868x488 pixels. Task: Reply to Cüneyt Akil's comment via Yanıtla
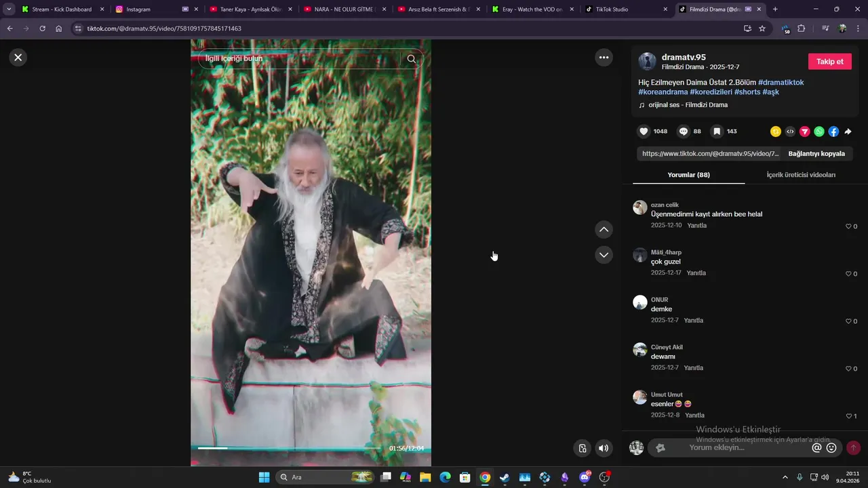pos(693,368)
